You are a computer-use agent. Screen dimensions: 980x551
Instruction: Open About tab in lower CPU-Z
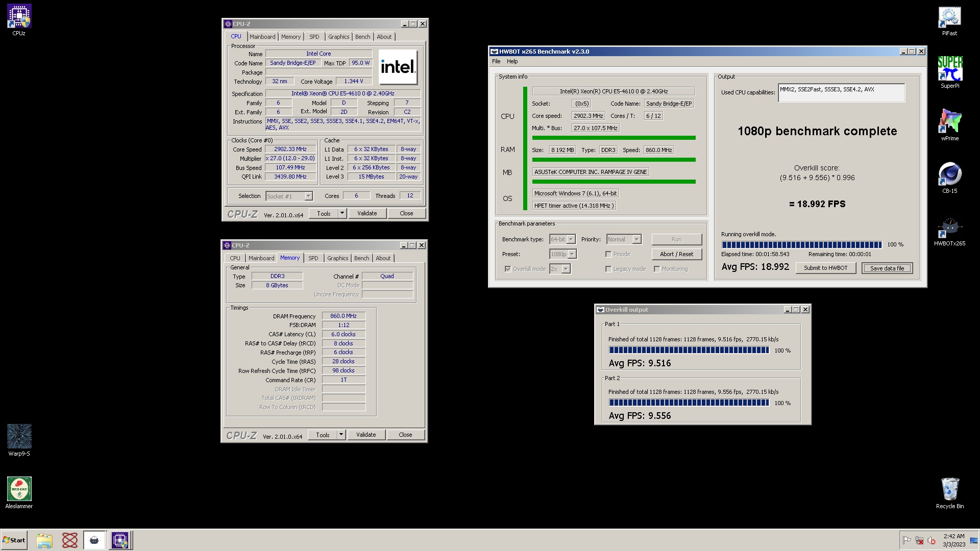383,258
